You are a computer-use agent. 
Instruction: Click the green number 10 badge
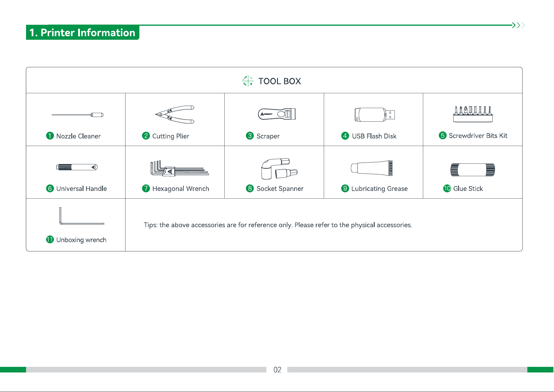[447, 188]
